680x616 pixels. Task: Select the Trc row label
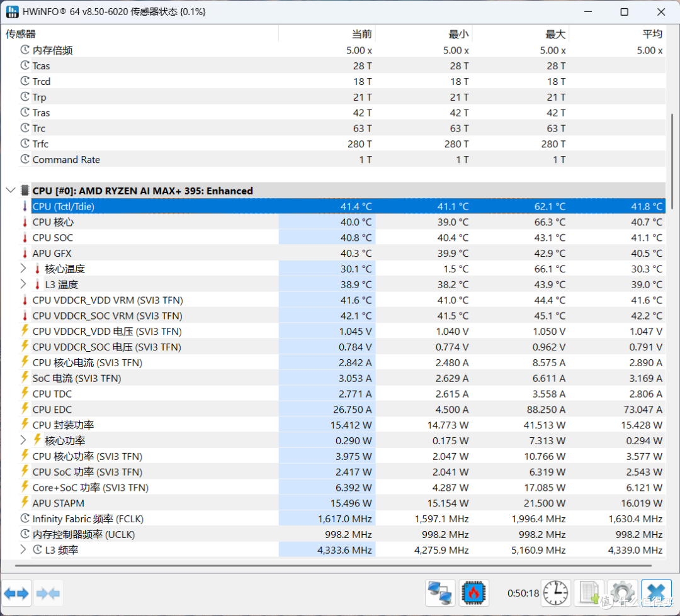38,128
